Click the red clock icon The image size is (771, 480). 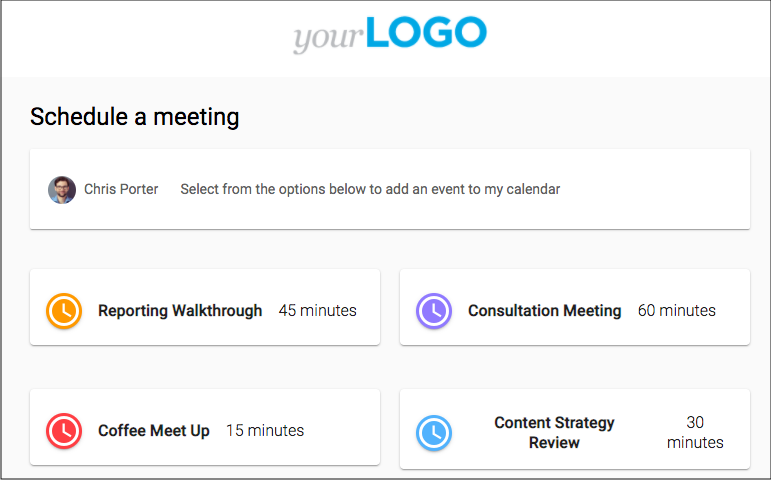(64, 431)
